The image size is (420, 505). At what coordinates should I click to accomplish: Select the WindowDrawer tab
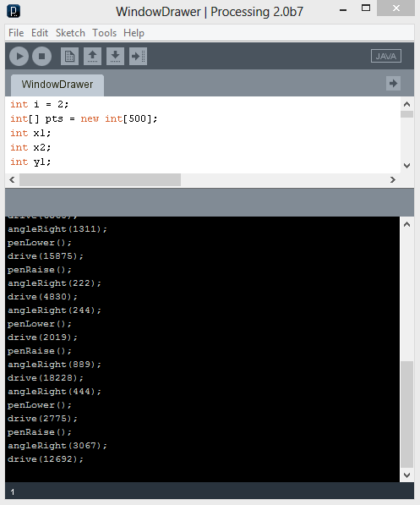click(57, 85)
